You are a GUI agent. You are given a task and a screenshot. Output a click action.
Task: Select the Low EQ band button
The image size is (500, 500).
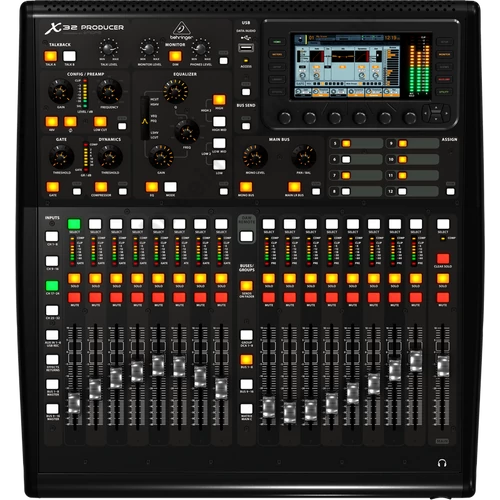[x=219, y=165]
